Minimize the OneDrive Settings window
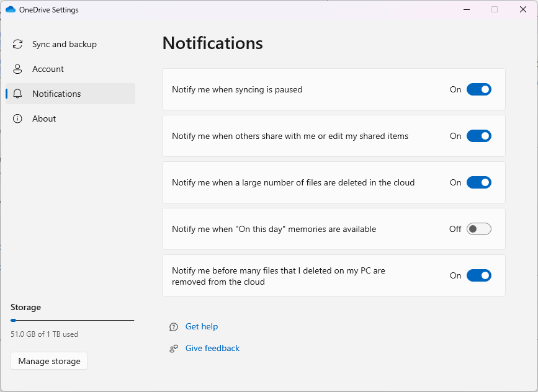The height and width of the screenshot is (392, 538). click(x=467, y=9)
